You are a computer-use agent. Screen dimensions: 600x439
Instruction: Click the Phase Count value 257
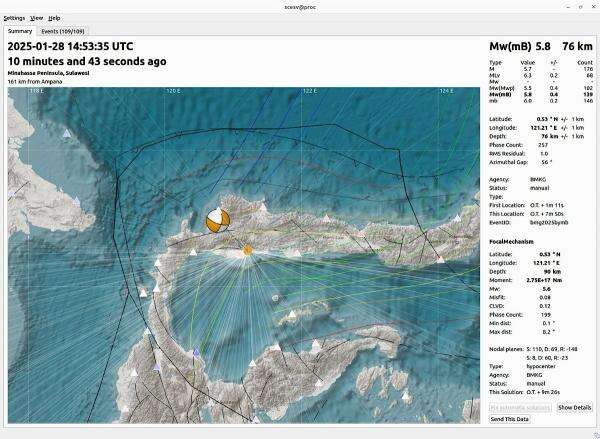coord(543,145)
